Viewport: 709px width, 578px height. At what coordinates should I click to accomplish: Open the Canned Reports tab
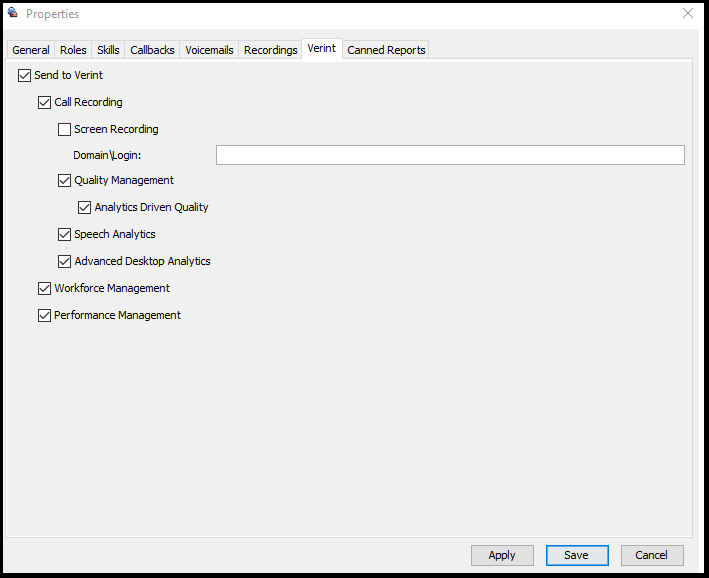[x=386, y=50]
